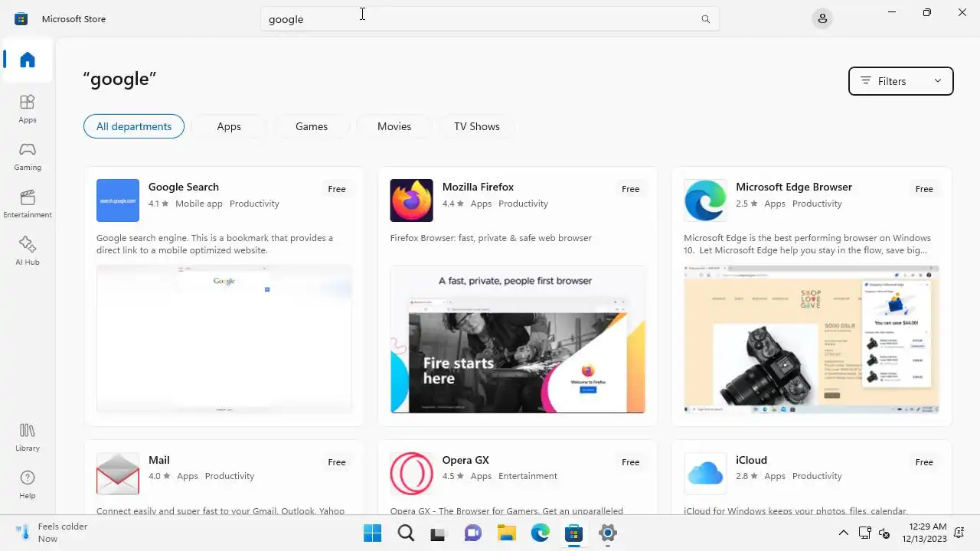Open the Entertainment sidebar section
Screen dimensions: 980x551
tap(28, 204)
